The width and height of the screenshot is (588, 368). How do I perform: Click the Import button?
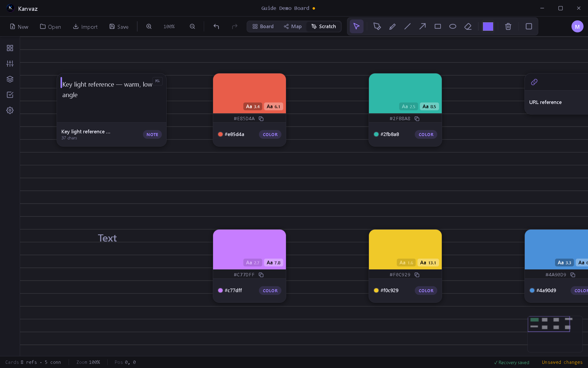point(85,27)
